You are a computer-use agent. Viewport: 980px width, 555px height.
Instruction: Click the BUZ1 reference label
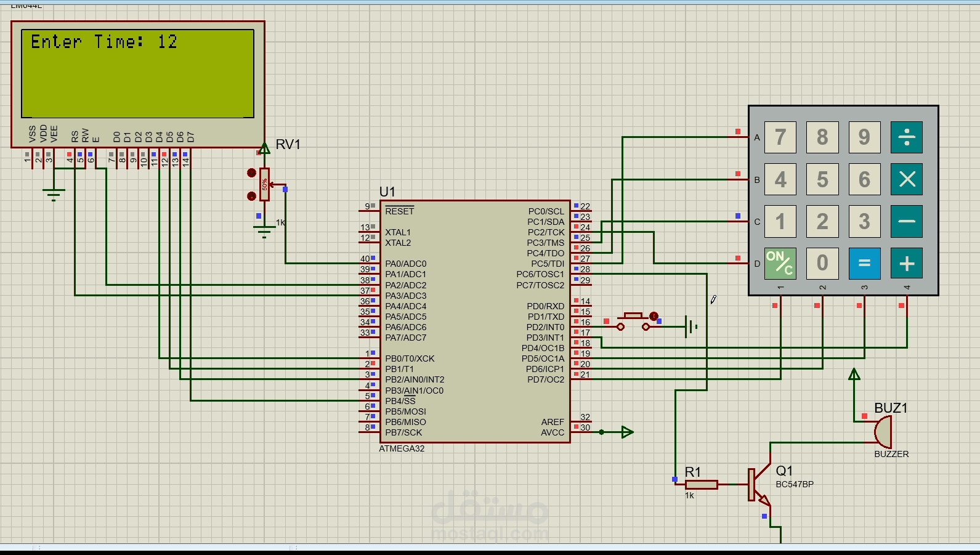[891, 408]
